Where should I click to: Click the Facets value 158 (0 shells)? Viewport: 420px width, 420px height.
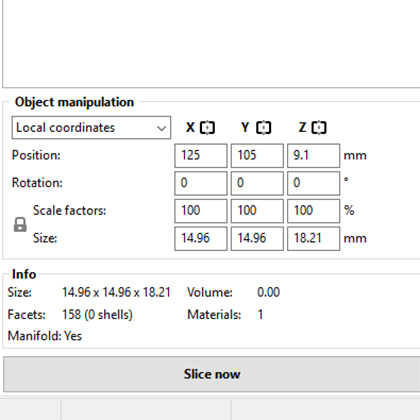(x=97, y=315)
